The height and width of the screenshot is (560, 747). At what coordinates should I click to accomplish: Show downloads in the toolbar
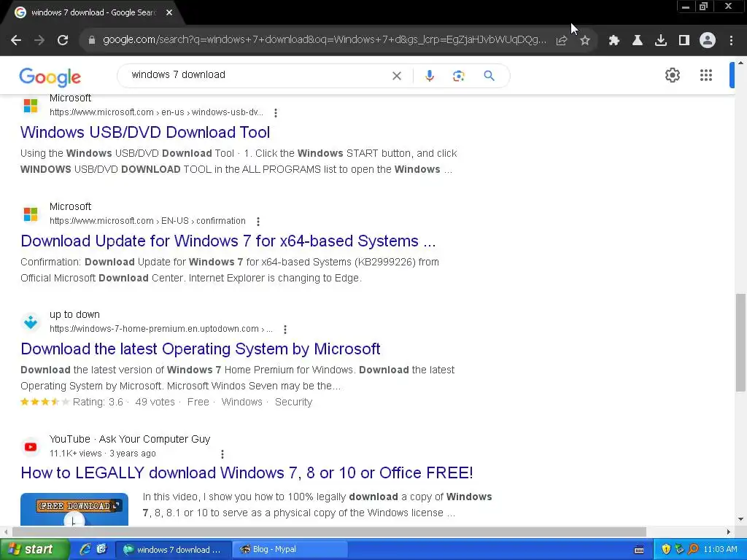[661, 41]
